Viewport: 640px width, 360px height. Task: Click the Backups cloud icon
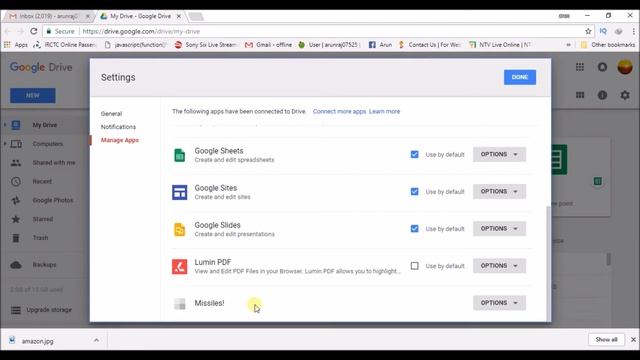tap(16, 265)
